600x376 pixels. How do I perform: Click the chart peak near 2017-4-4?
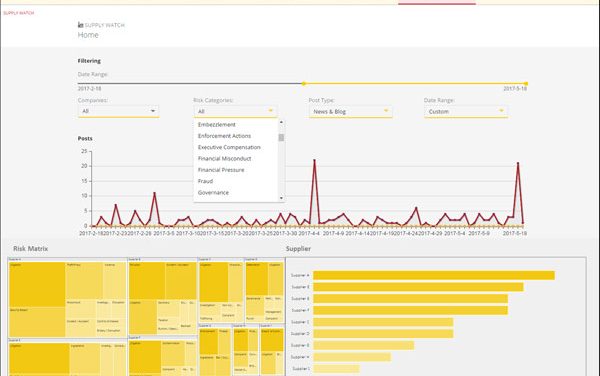(x=315, y=160)
